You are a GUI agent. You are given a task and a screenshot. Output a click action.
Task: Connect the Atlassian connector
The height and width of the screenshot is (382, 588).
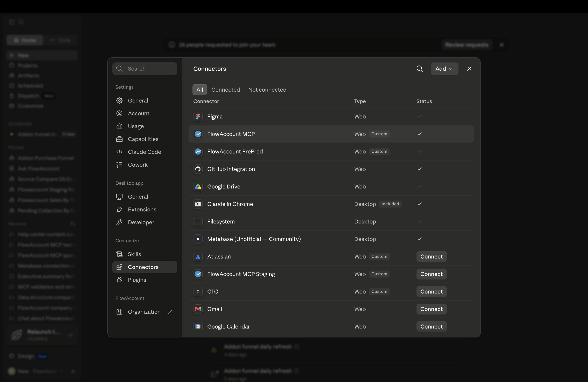[x=431, y=257]
